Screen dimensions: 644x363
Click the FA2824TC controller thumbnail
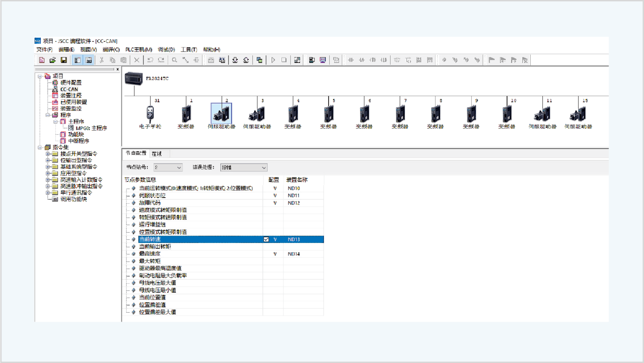tap(133, 79)
